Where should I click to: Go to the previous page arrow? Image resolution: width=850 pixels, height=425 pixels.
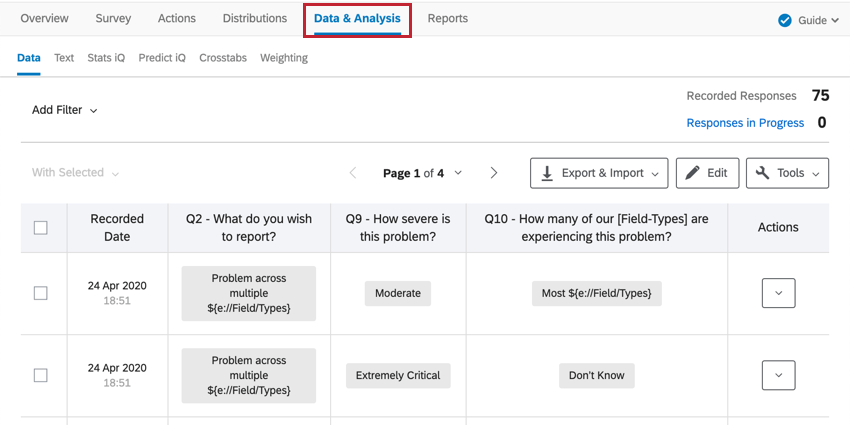pos(353,173)
